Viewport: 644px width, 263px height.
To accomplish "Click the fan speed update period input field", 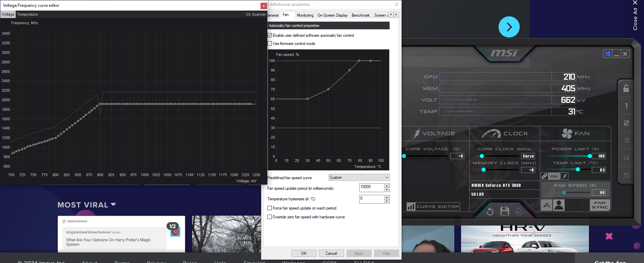I will (372, 188).
